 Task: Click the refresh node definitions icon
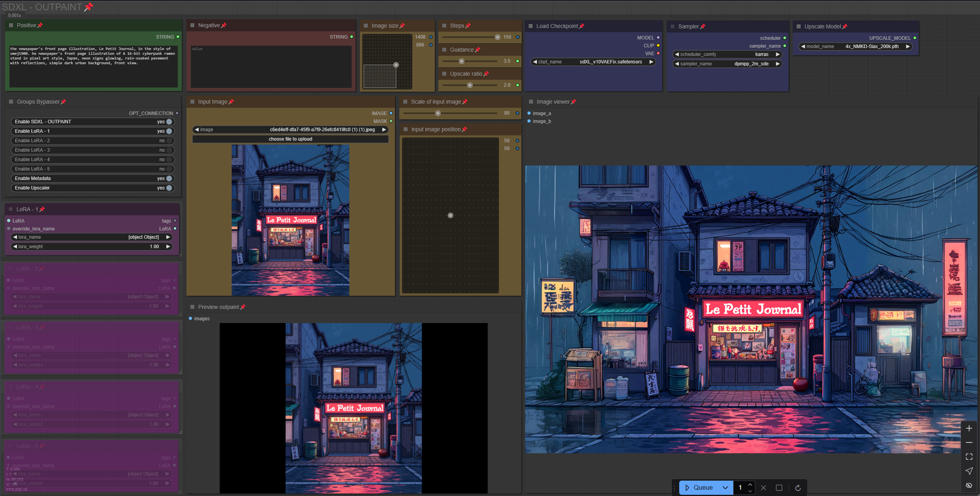pos(798,488)
